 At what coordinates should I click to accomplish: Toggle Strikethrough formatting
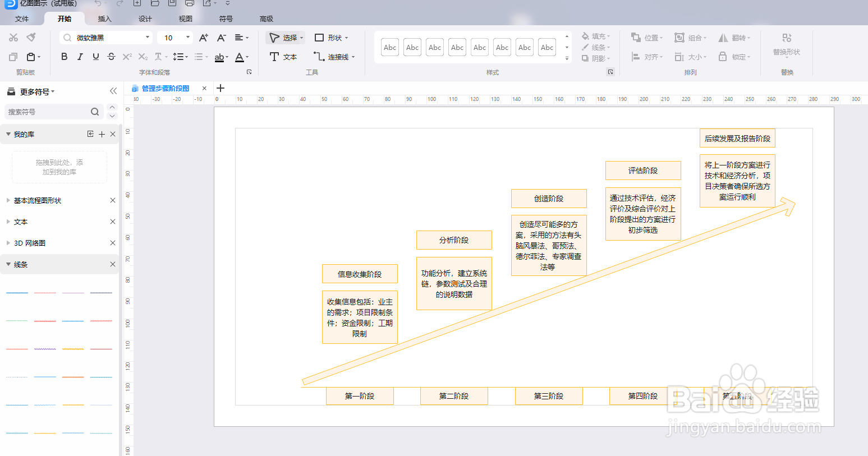coord(111,57)
